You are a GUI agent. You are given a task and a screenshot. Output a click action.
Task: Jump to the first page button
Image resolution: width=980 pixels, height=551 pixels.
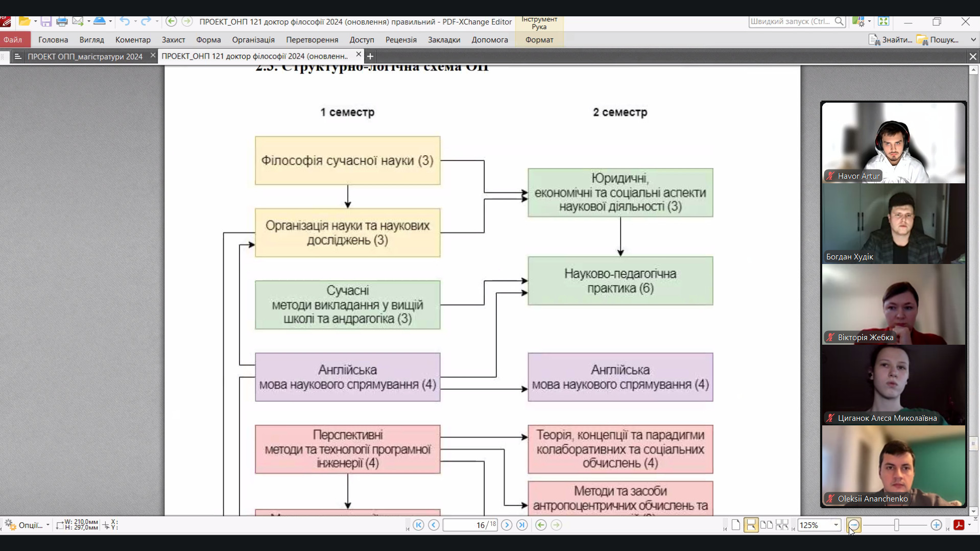point(418,525)
